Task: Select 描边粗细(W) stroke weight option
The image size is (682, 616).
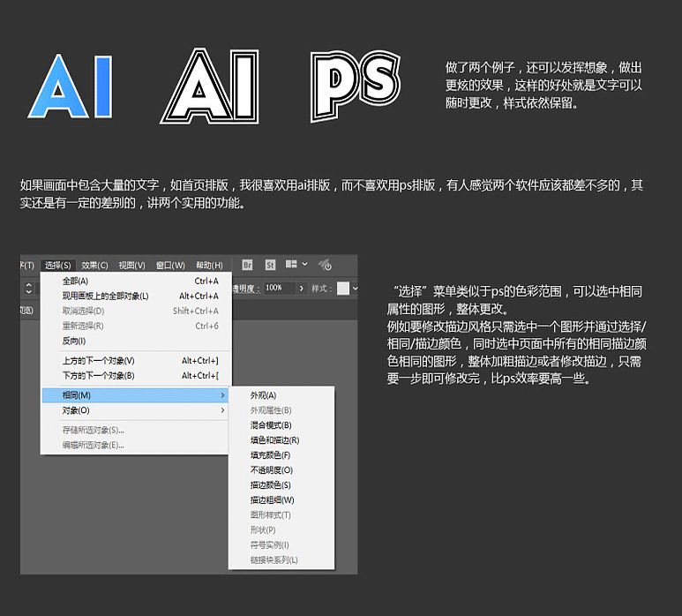Action: point(272,500)
